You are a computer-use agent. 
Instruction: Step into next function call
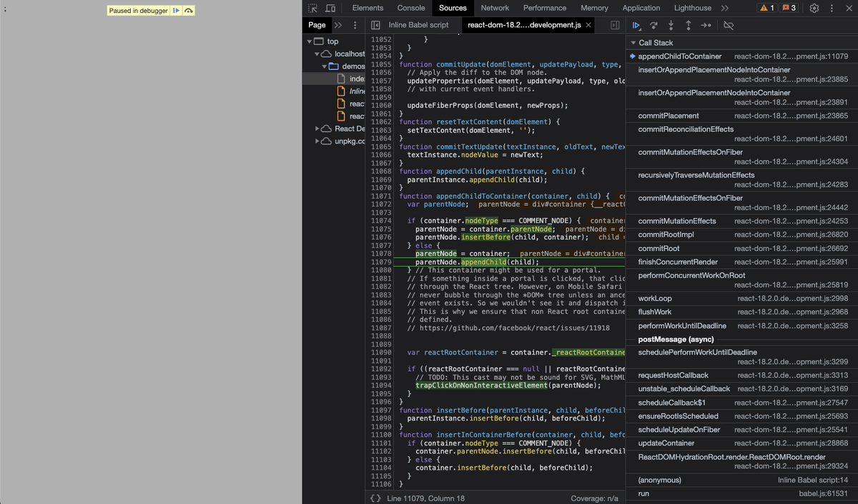click(x=671, y=25)
